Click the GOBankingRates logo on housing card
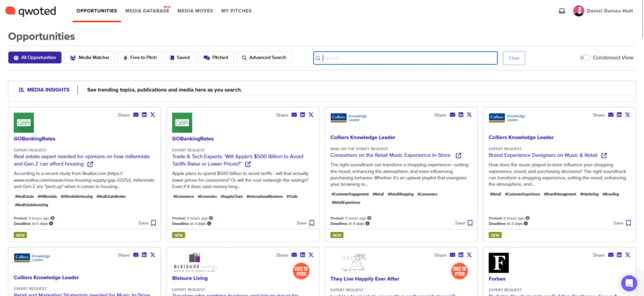The image size is (644, 296). 24,123
